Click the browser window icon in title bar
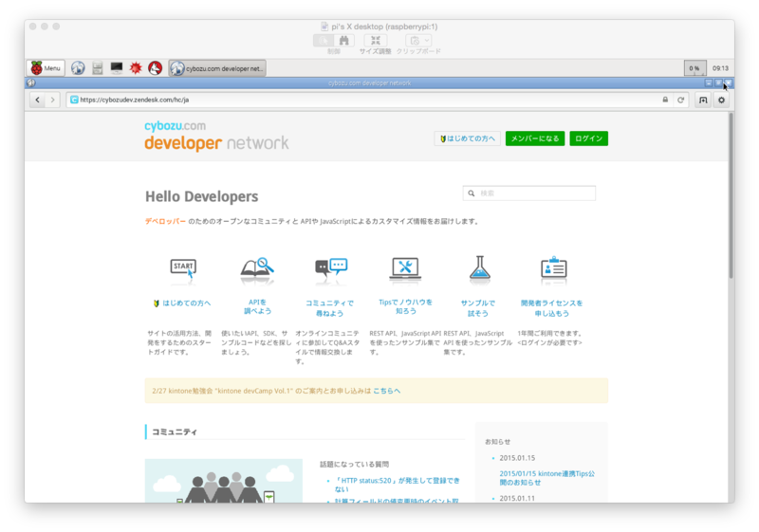Image resolution: width=759 pixels, height=532 pixels. click(x=31, y=83)
